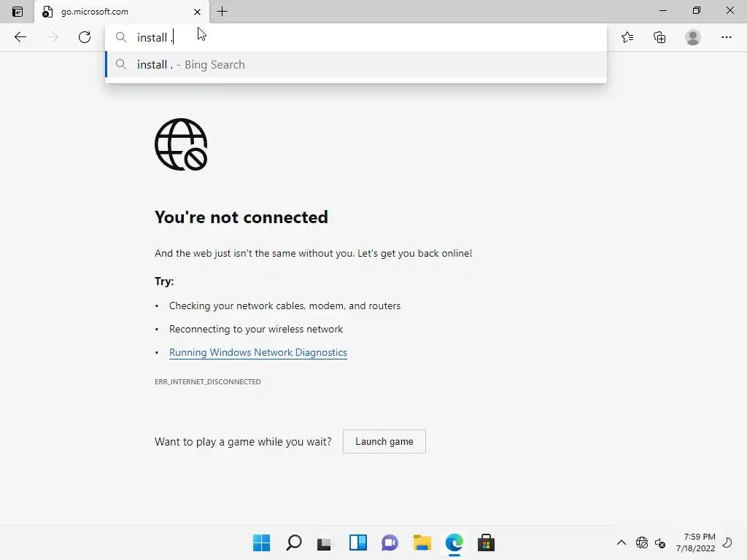Open the Favorites star icon
The height and width of the screenshot is (560, 747).
point(627,37)
